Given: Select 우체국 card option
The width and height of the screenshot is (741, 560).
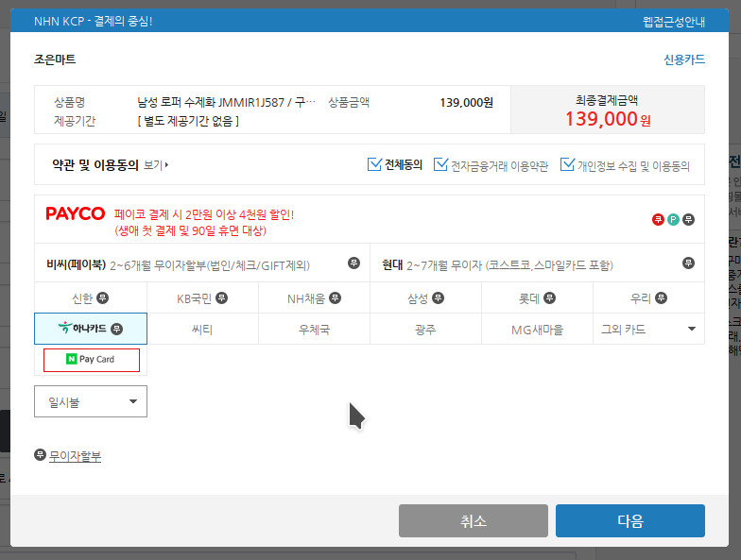Looking at the screenshot, I should [x=314, y=329].
